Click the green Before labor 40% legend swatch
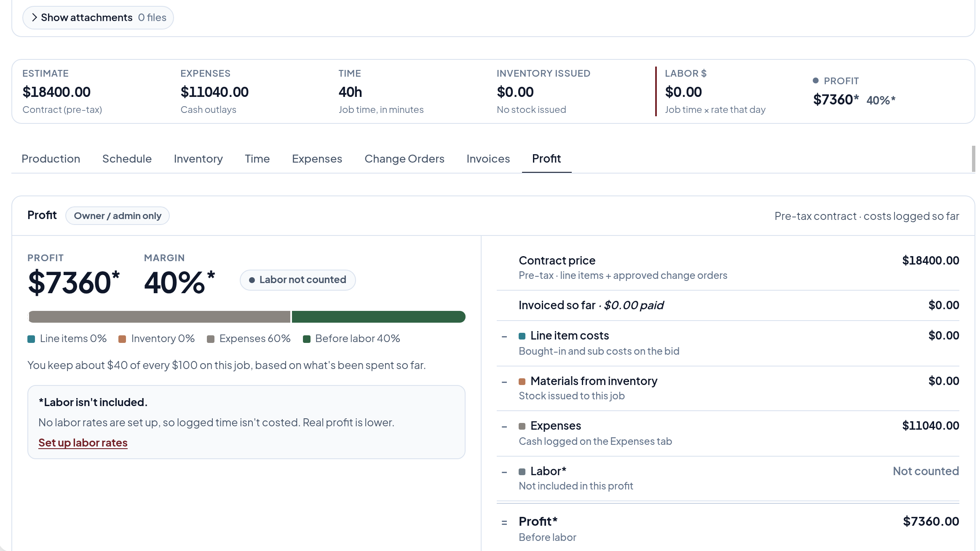This screenshot has width=980, height=551. [x=307, y=339]
